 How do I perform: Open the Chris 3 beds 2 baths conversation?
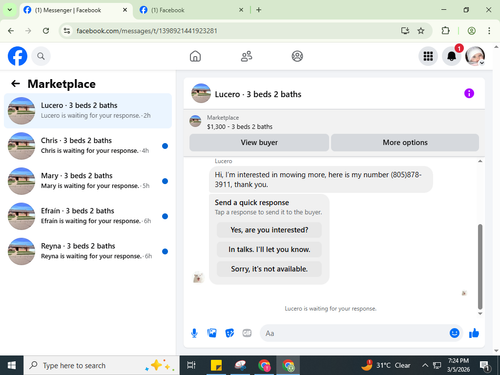point(88,146)
